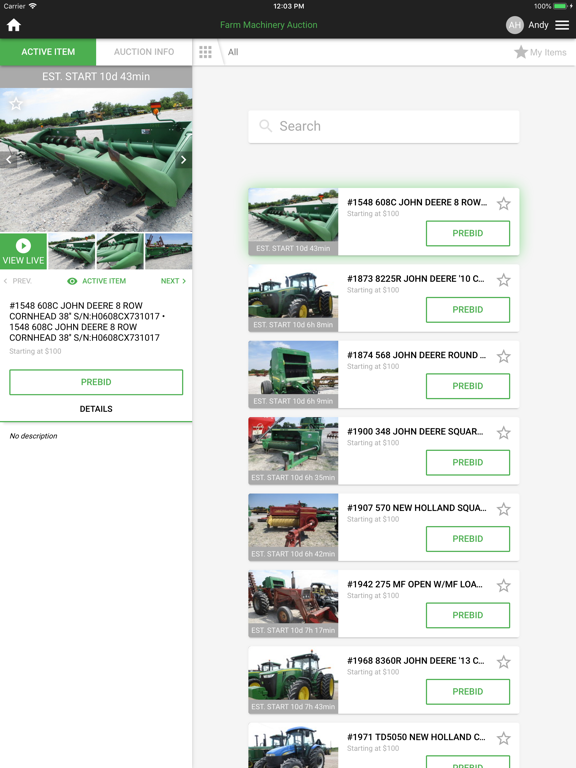Screen dimensions: 576x768
Task: Show next photo with right arrow
Action: click(x=184, y=160)
